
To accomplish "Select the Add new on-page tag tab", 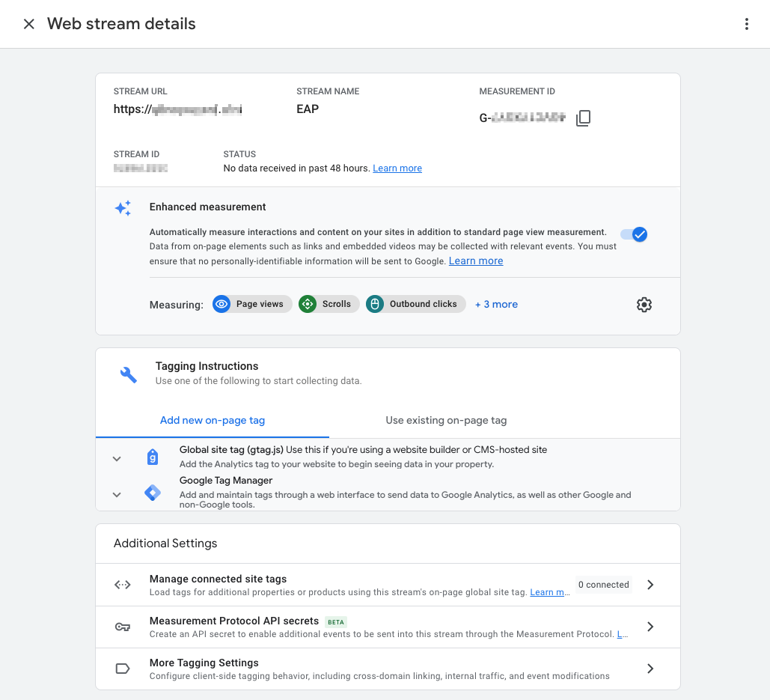I will pyautogui.click(x=213, y=420).
